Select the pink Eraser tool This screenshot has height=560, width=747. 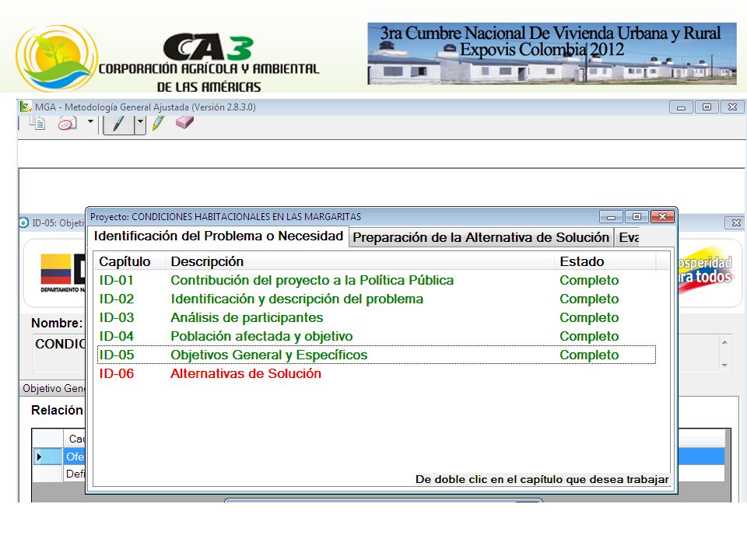pyautogui.click(x=185, y=122)
